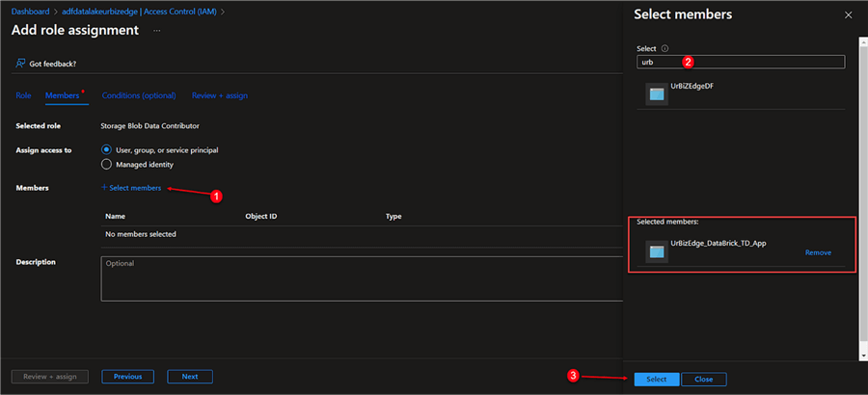Select the Managed identity radio option
This screenshot has width=868, height=395.
(107, 165)
